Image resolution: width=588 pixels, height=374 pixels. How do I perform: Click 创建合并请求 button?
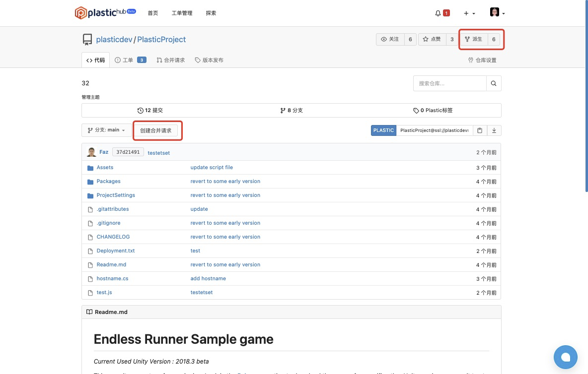tap(155, 130)
